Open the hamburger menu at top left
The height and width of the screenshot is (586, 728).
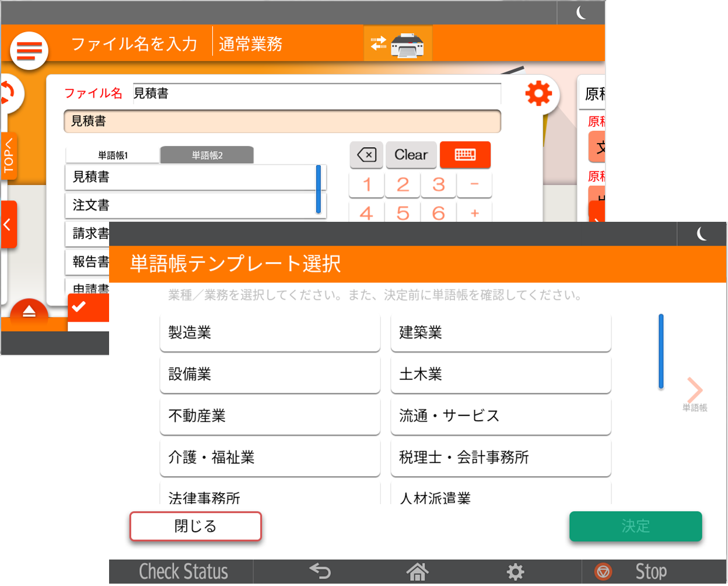click(x=29, y=50)
